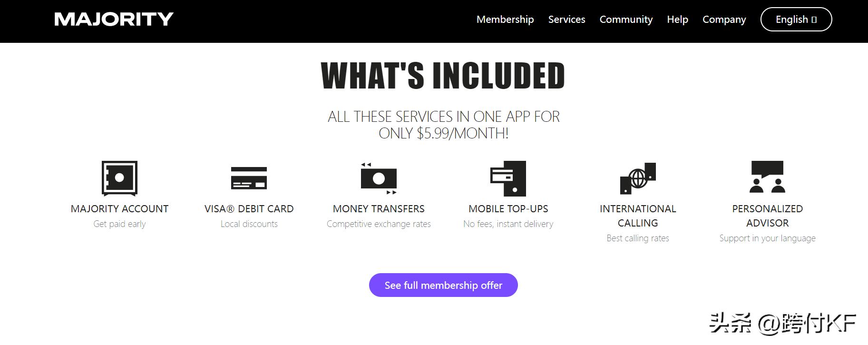Screen dimensions: 868x345
Task: Open the Company menu
Action: pyautogui.click(x=724, y=20)
